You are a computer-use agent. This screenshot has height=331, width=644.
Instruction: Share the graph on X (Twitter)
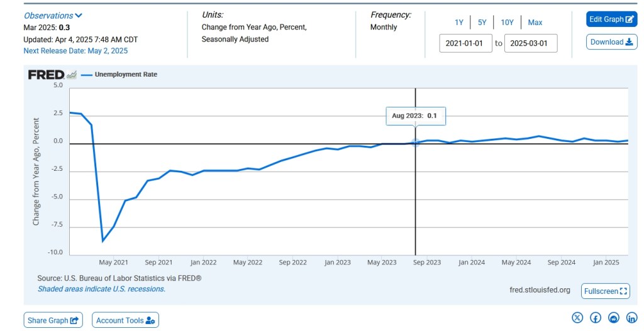(x=577, y=318)
